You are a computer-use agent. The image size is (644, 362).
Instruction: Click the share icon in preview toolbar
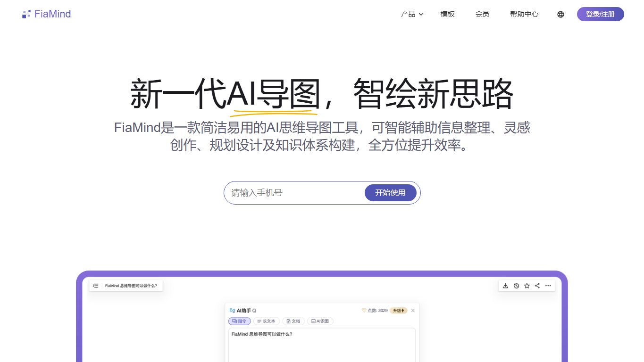point(537,286)
